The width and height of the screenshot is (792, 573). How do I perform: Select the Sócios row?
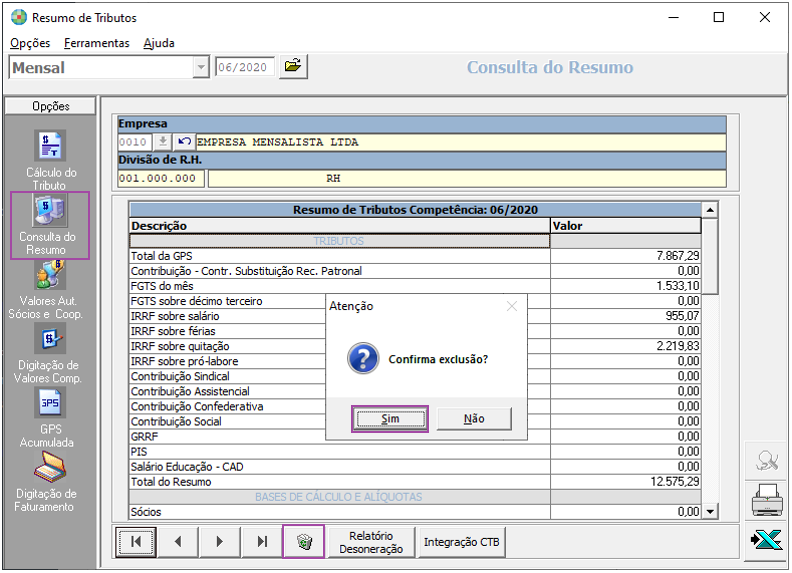pyautogui.click(x=415, y=512)
